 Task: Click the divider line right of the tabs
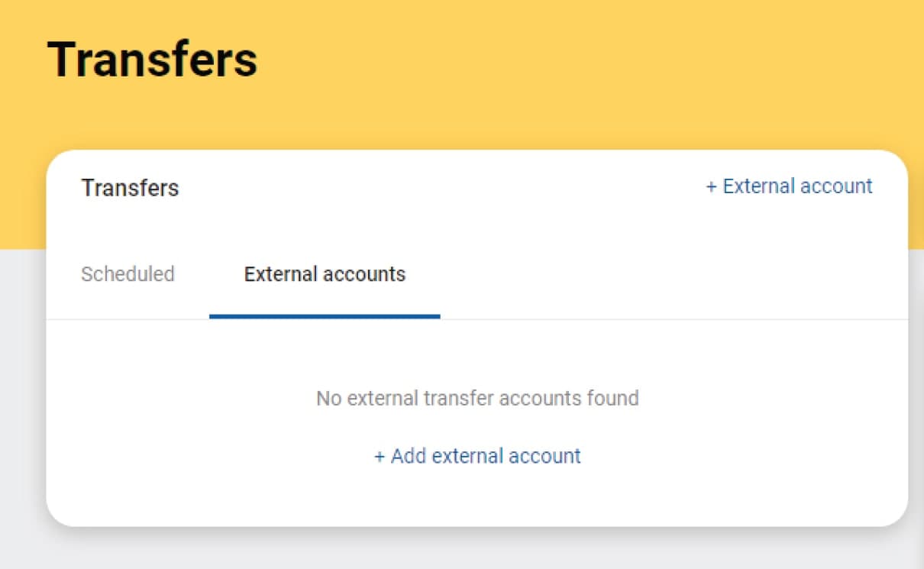tap(672, 319)
